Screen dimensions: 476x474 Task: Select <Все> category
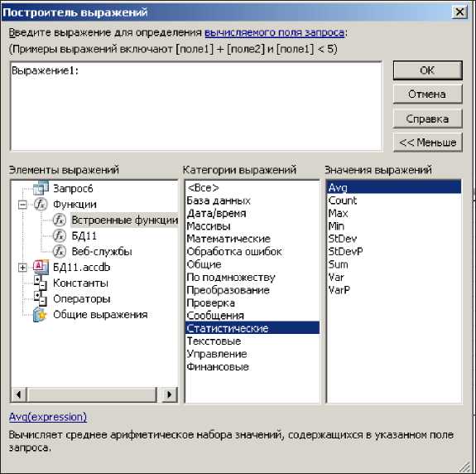coord(252,188)
